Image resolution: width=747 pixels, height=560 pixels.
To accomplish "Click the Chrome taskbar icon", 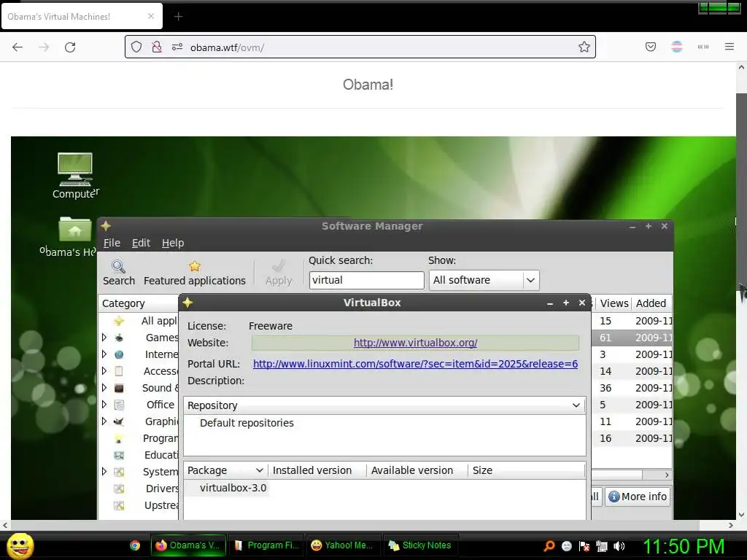I will click(x=135, y=545).
